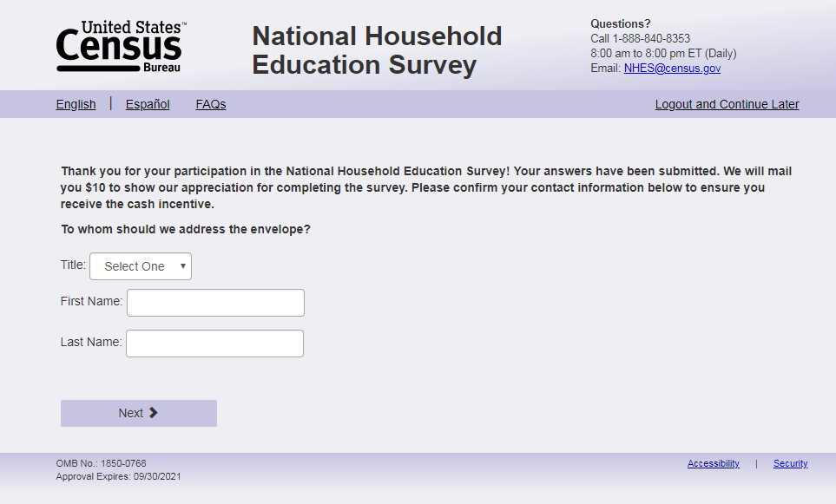The image size is (836, 504).
Task: Open the Accessibility link in the footer
Action: click(713, 463)
